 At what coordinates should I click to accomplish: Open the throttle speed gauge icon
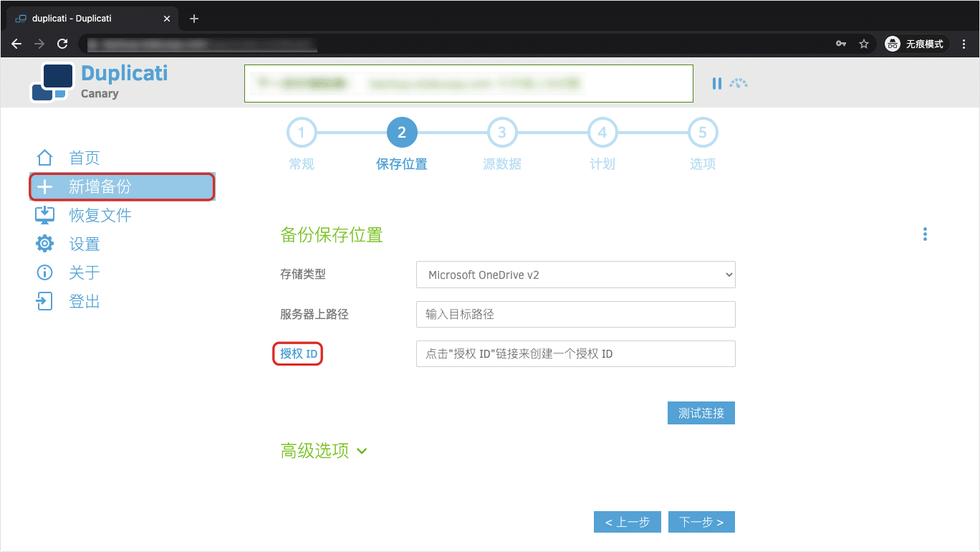tap(739, 83)
